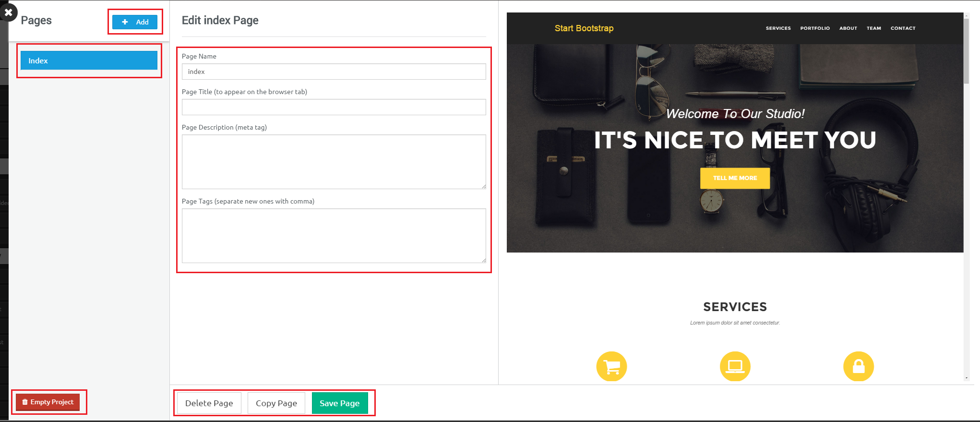
Task: Open the About nav item
Action: coord(848,28)
